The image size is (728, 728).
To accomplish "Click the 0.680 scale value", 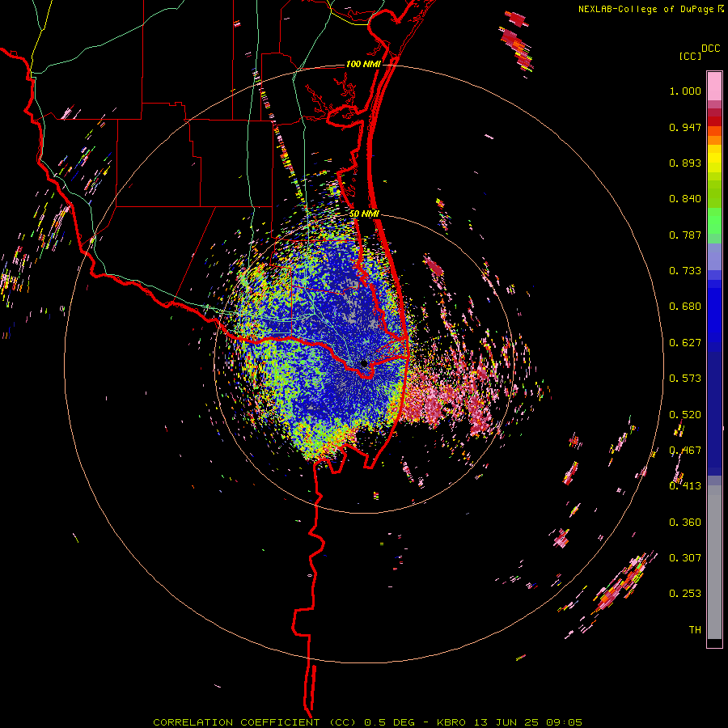I will pyautogui.click(x=685, y=307).
